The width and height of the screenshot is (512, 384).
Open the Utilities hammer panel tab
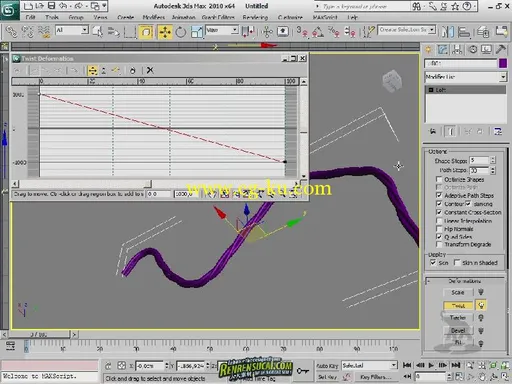(x=501, y=50)
